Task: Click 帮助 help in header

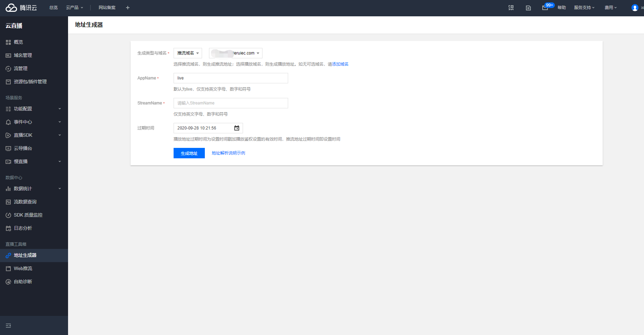Action: 562,8
